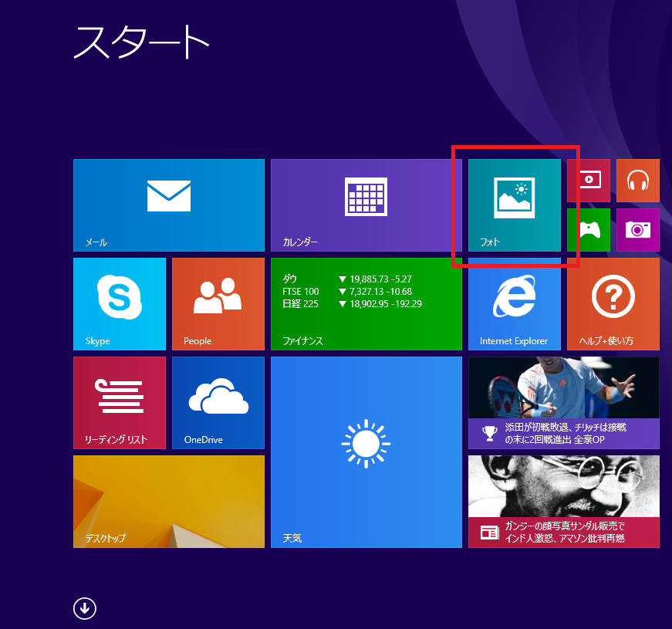This screenshot has width=672, height=629.
Task: Launch the Skype tile
Action: (x=119, y=304)
